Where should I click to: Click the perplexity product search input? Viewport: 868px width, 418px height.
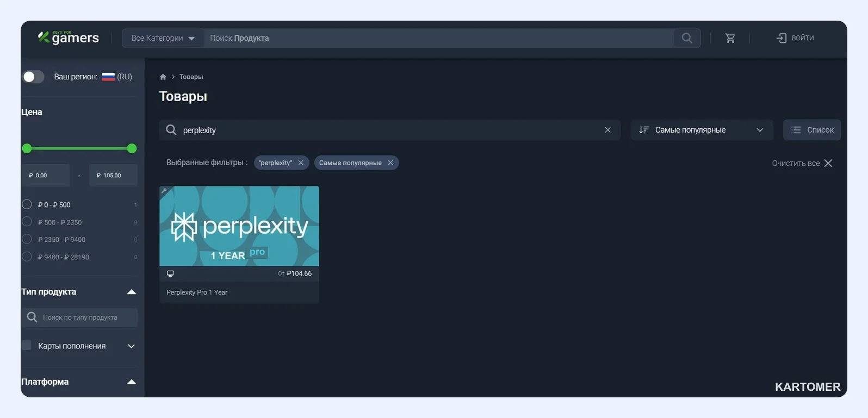[390, 130]
